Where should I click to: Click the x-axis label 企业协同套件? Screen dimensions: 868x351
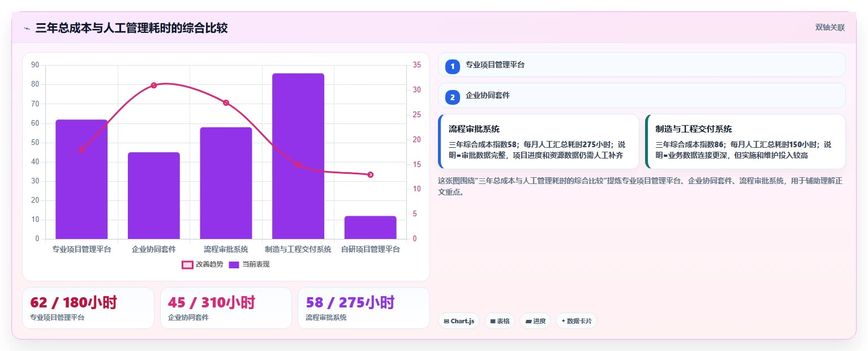(x=154, y=249)
